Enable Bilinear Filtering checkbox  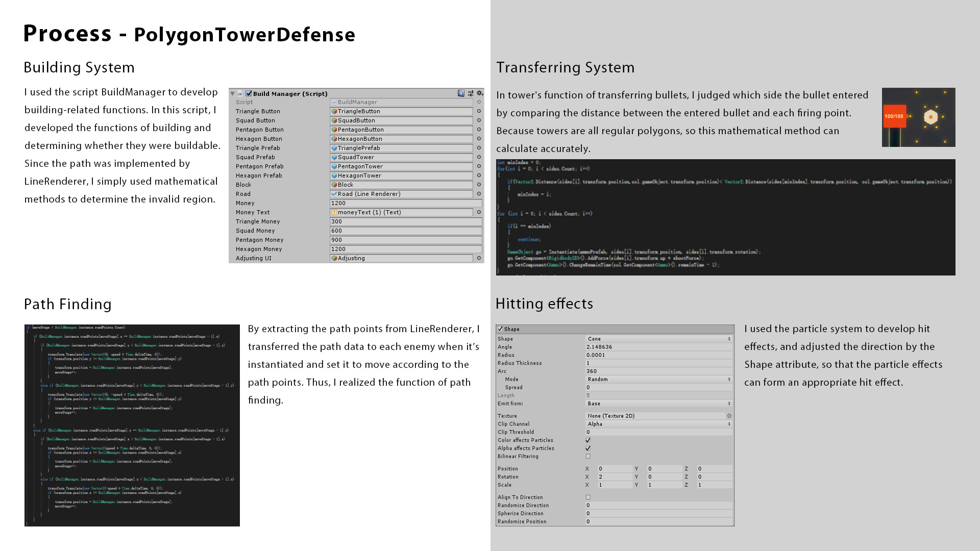[x=588, y=457]
